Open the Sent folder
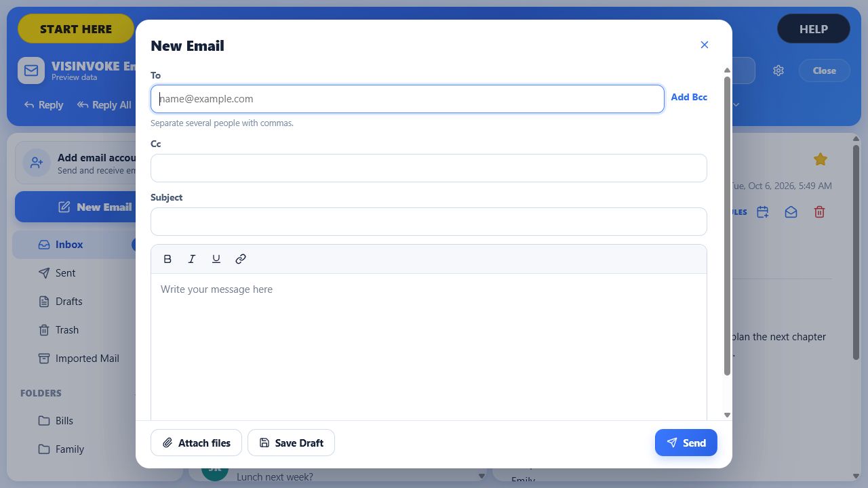868x488 pixels. 74,273
